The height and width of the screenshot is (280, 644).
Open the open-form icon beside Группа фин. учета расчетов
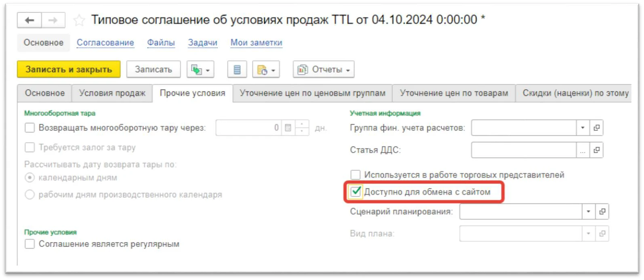tap(596, 128)
